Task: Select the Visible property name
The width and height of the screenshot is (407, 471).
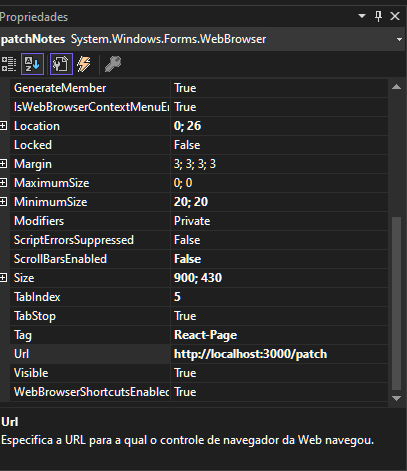Action: click(90, 373)
